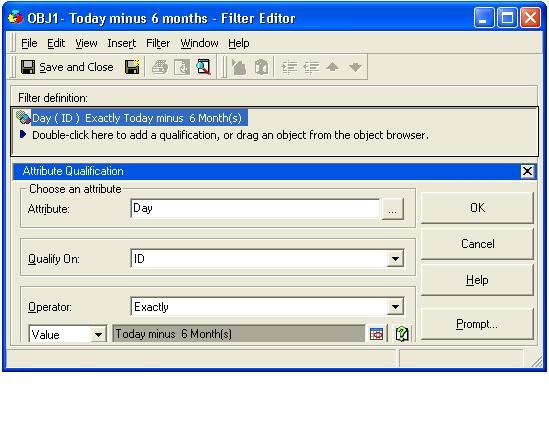Expand the Operator dropdown showing Exactly
Viewport: 549px width, 445px height.
pos(395,307)
